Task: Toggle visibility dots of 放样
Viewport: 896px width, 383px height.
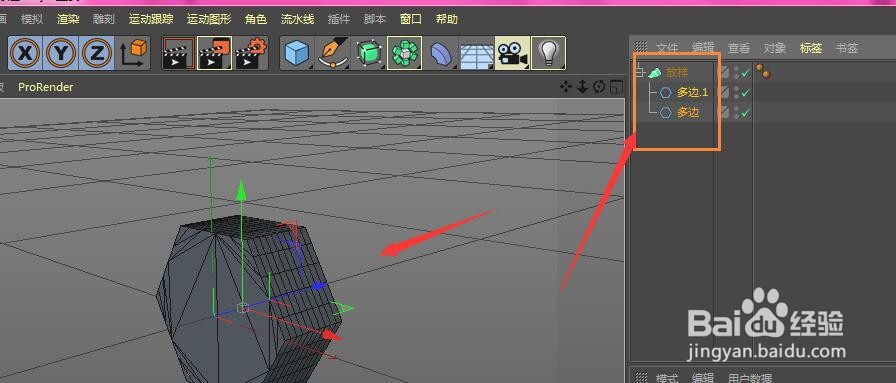Action: click(737, 72)
